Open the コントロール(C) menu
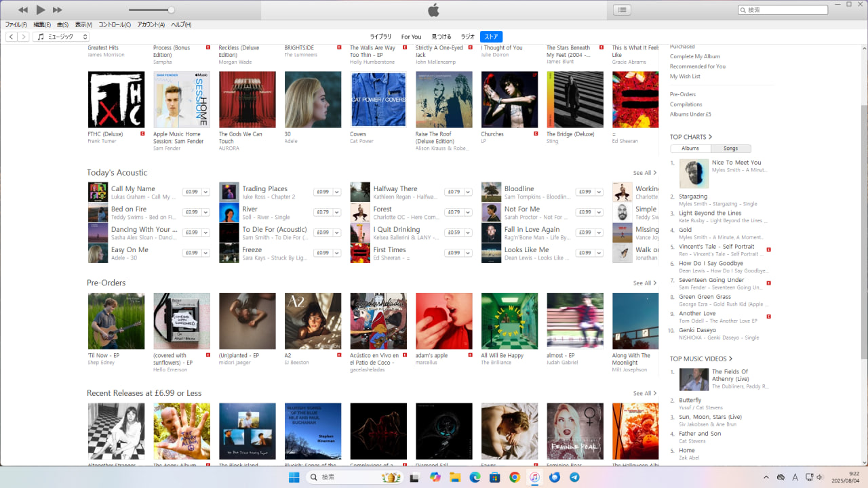 [x=115, y=25]
